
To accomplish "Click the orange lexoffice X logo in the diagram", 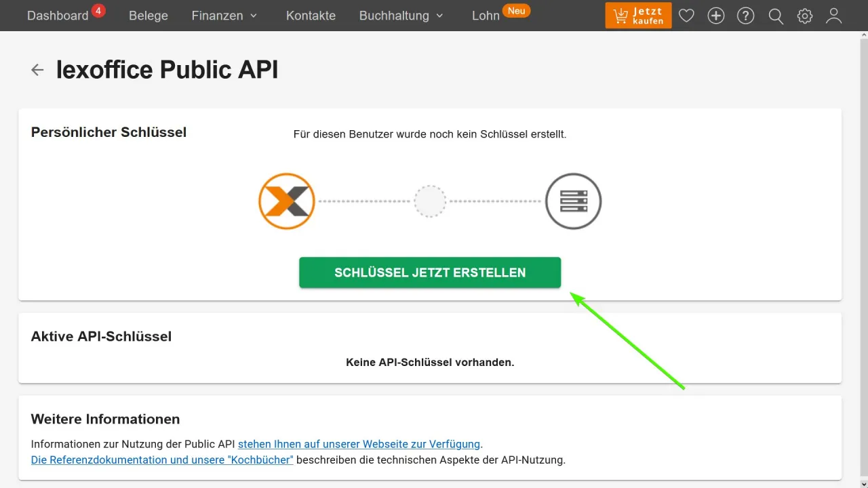I will pyautogui.click(x=286, y=201).
